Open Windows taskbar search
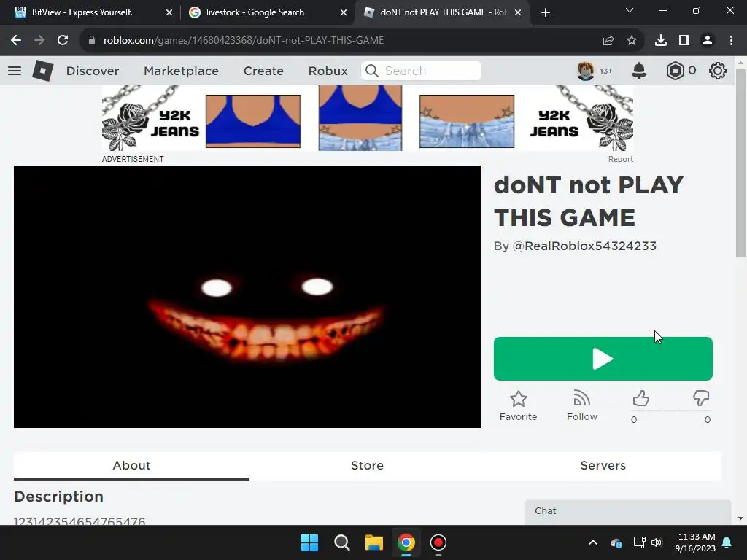The width and height of the screenshot is (747, 560). click(342, 542)
